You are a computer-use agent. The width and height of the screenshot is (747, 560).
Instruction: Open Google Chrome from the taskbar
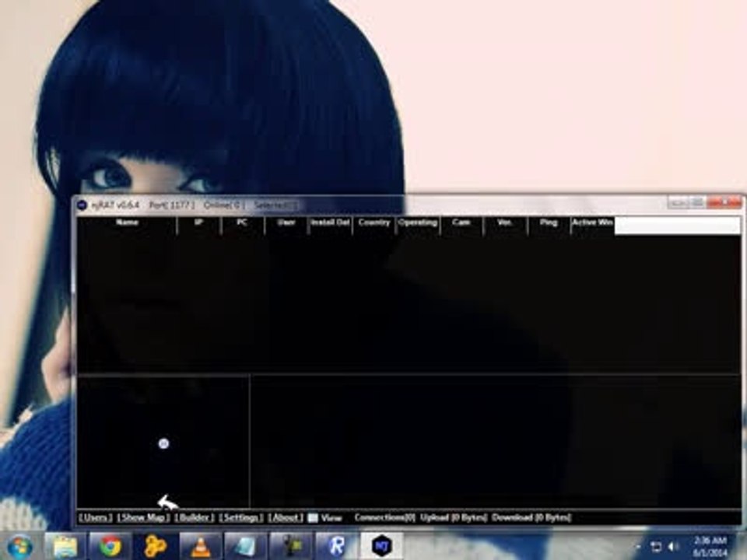tap(110, 545)
